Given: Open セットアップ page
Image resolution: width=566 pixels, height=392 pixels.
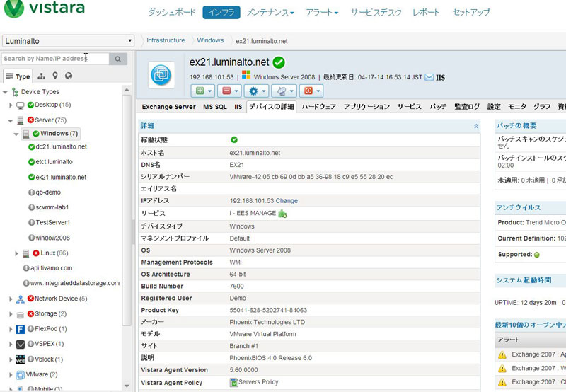Looking at the screenshot, I should pos(471,12).
